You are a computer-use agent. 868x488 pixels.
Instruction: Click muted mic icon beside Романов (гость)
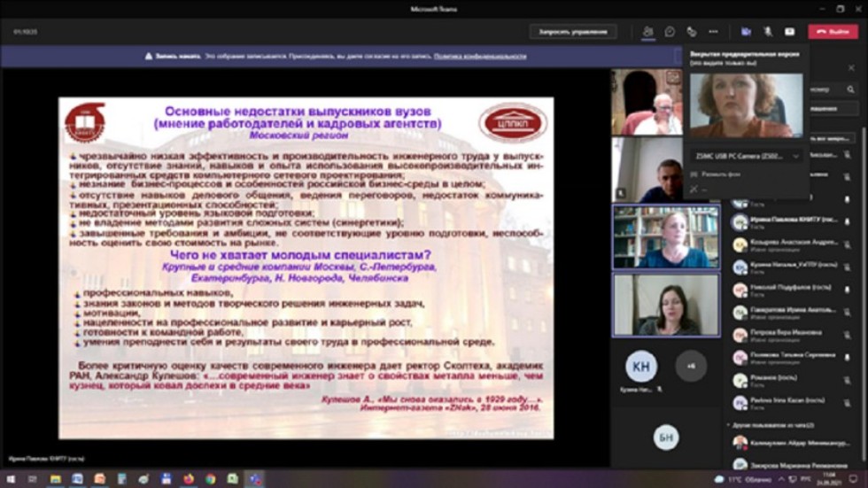[x=848, y=380]
